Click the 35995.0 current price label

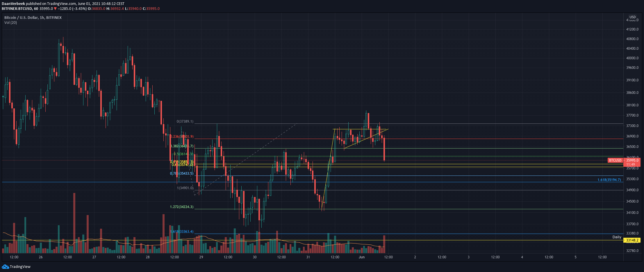click(x=632, y=160)
